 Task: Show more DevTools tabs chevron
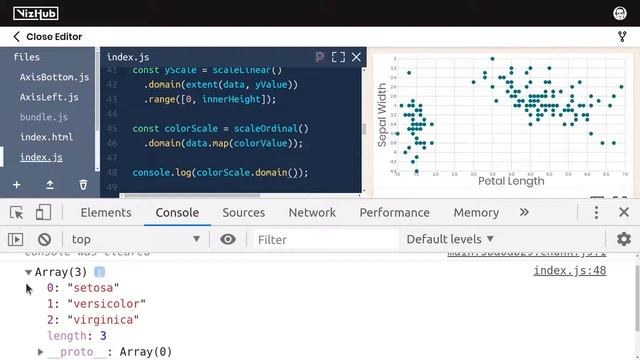tap(524, 212)
